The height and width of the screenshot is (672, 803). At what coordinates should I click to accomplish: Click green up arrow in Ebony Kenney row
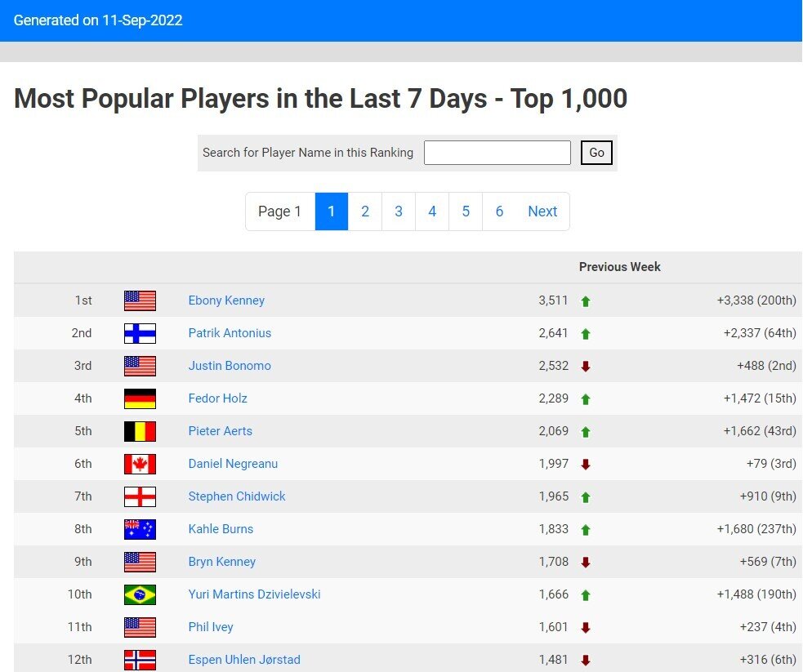coord(586,301)
